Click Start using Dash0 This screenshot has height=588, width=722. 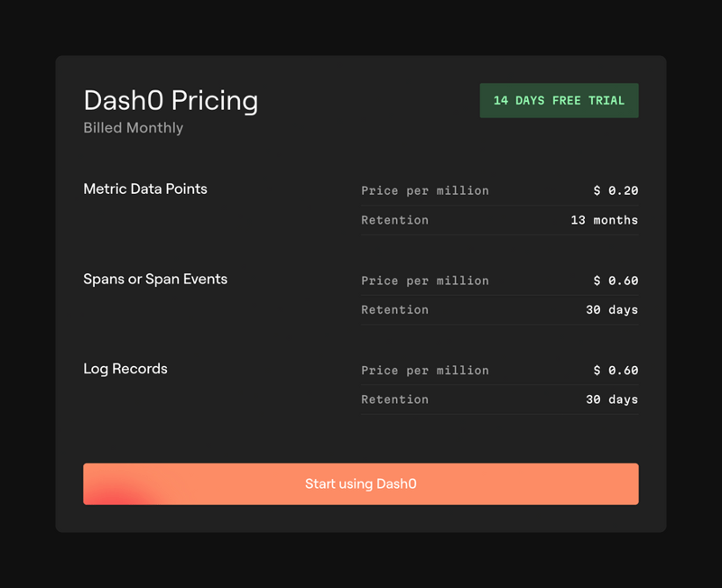pos(360,483)
